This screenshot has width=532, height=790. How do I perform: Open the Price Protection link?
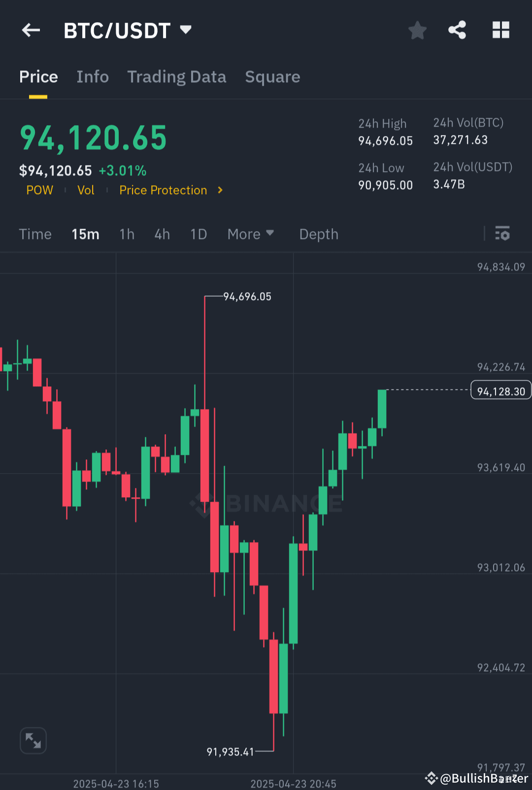163,190
